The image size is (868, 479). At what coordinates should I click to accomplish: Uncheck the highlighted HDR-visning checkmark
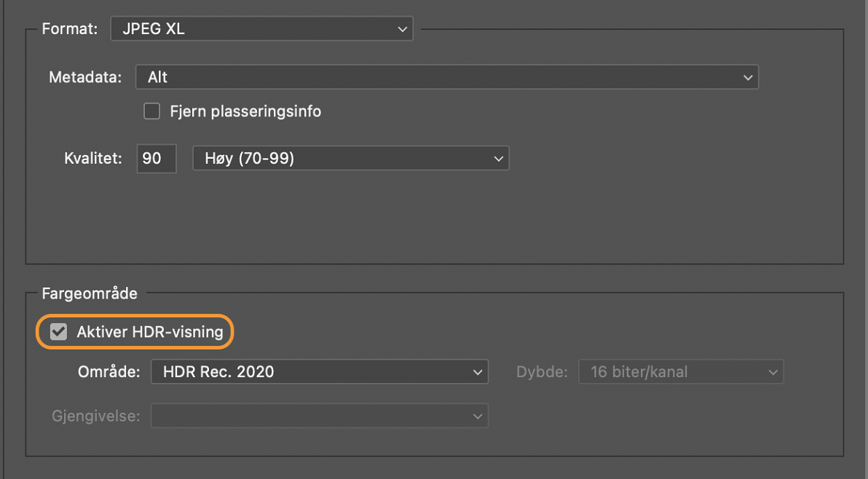60,332
